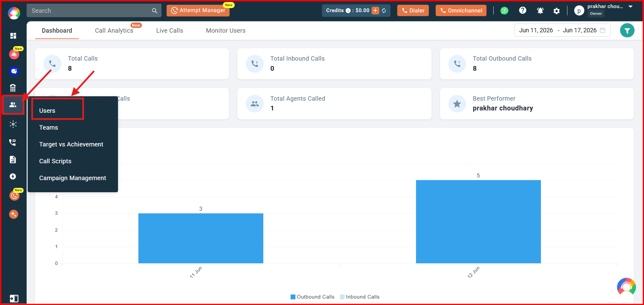The width and height of the screenshot is (644, 305).
Task: Click the credits info icon
Action: pyautogui.click(x=348, y=11)
